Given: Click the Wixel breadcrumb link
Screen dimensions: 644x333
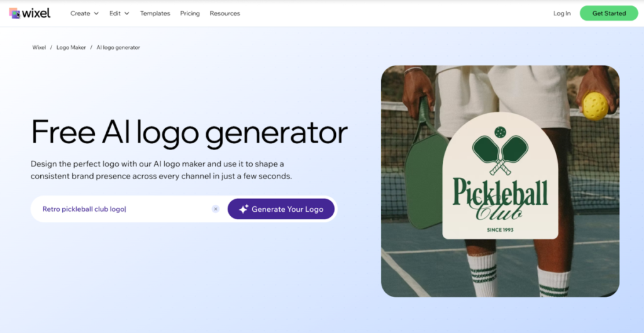Looking at the screenshot, I should pos(39,48).
